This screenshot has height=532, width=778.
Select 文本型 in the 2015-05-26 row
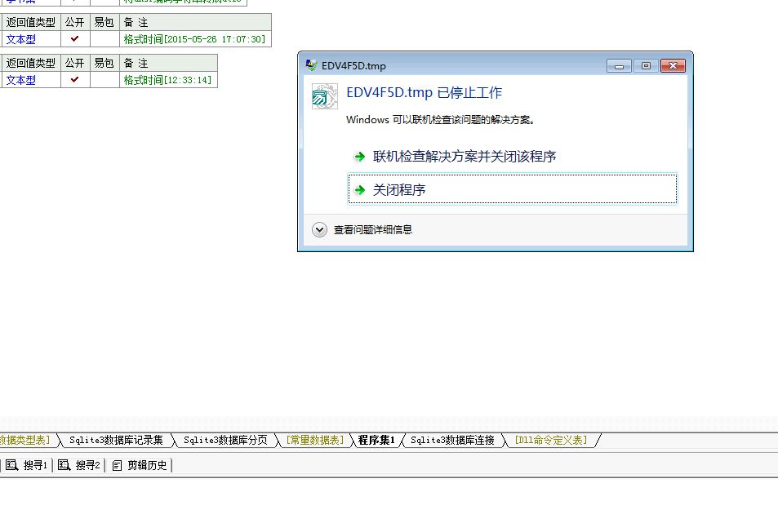(x=21, y=39)
